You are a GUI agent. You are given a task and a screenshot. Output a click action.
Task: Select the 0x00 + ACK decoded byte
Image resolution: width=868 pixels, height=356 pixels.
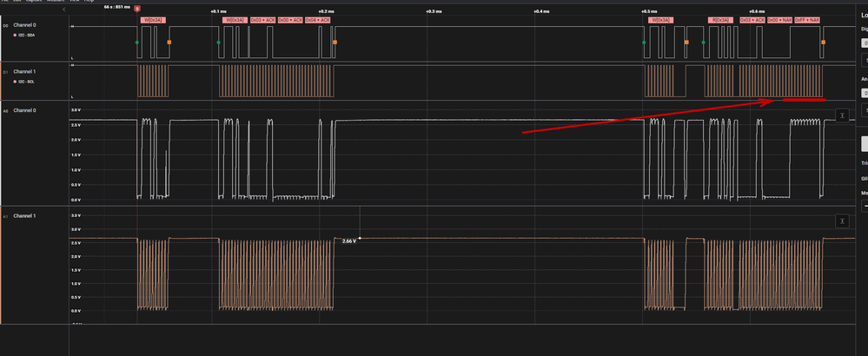[x=290, y=20]
